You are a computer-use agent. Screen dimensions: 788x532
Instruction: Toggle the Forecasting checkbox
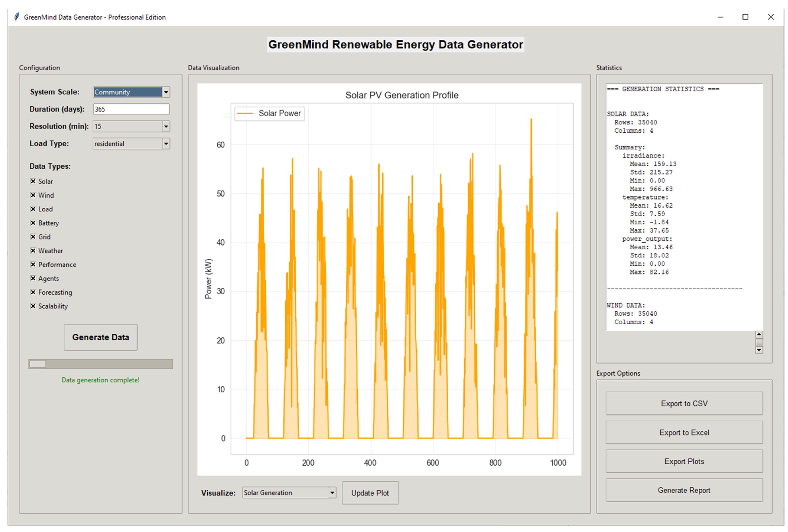coord(33,292)
